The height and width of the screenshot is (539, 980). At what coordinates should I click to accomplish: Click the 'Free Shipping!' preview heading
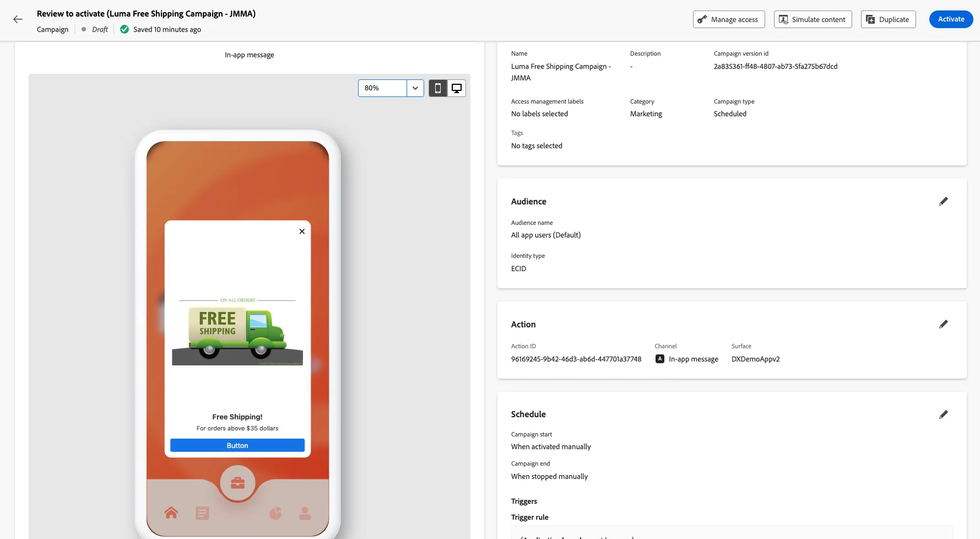(237, 417)
